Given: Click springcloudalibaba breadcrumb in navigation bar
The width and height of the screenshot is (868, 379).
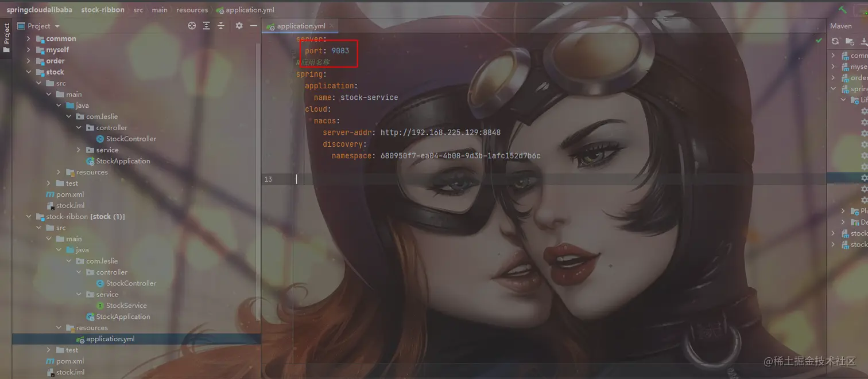Looking at the screenshot, I should click(40, 10).
